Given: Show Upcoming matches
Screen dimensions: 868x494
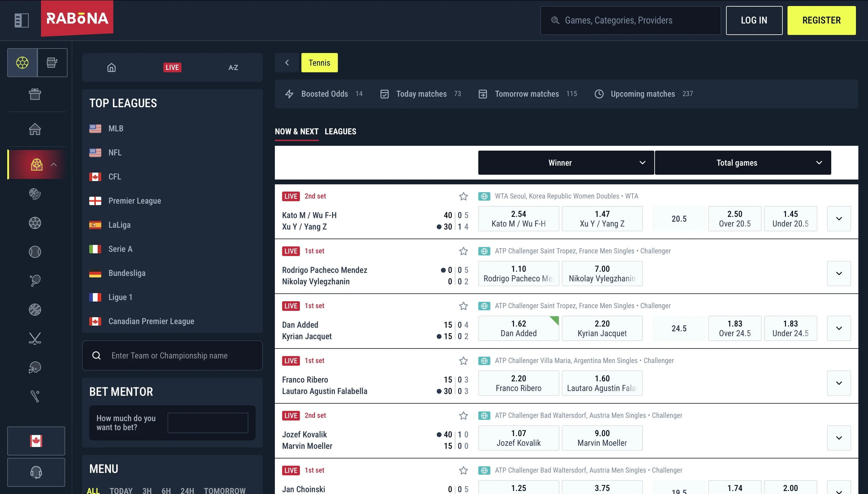Looking at the screenshot, I should click(x=643, y=94).
